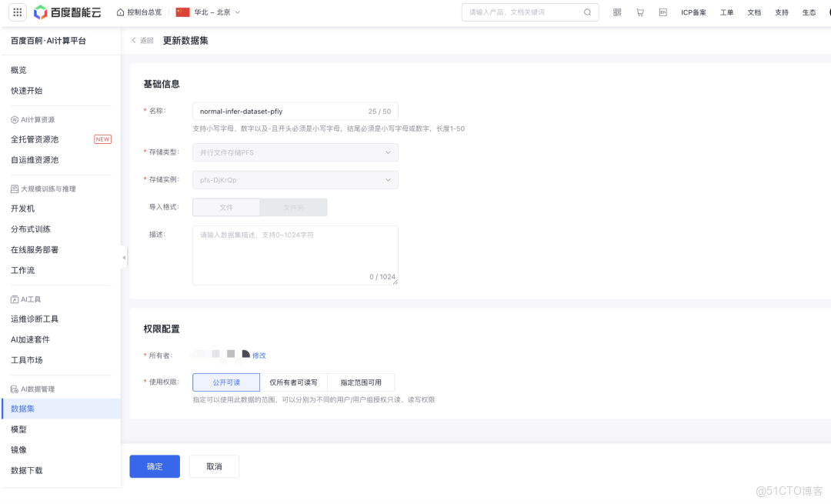
Task: Click the 百度智能云 logo
Action: (66, 12)
